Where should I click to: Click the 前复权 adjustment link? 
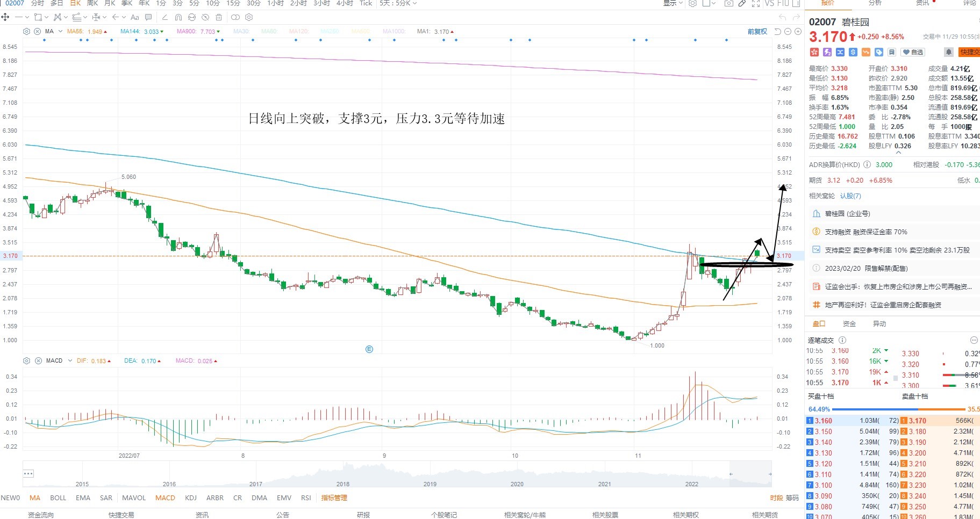(757, 31)
